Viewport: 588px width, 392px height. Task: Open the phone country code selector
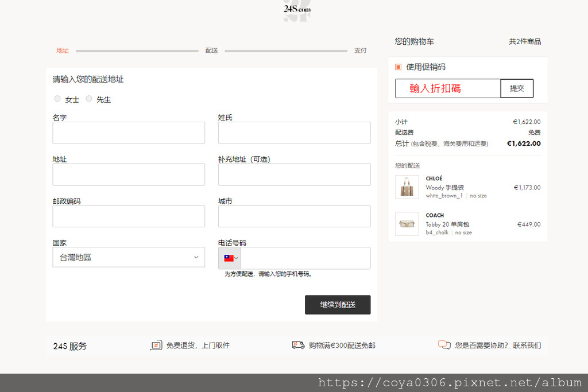coord(230,258)
